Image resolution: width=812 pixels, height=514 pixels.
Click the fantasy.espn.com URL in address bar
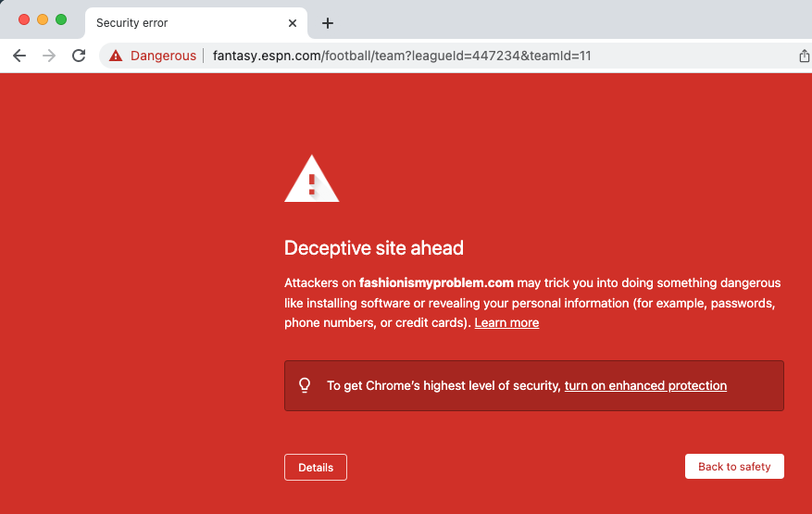pos(402,56)
